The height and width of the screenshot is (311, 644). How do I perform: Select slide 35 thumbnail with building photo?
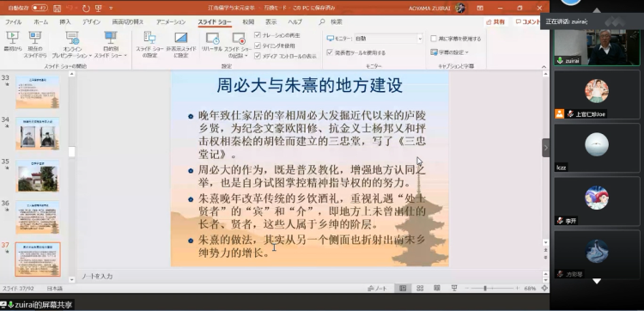[38, 175]
